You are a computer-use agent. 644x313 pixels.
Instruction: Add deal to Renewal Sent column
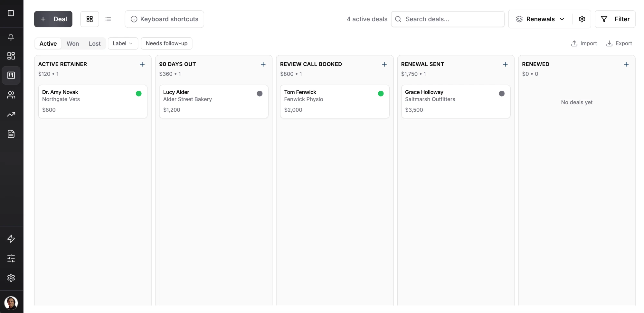tap(505, 64)
